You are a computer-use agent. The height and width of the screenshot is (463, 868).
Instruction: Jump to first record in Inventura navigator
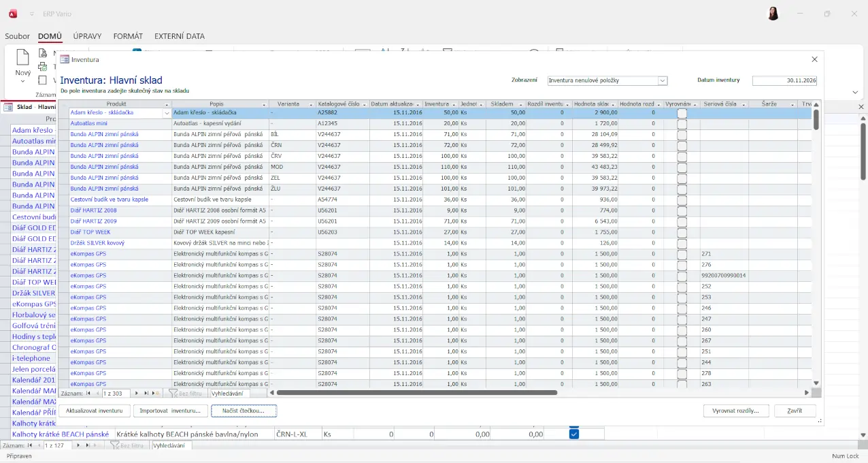(x=88, y=393)
